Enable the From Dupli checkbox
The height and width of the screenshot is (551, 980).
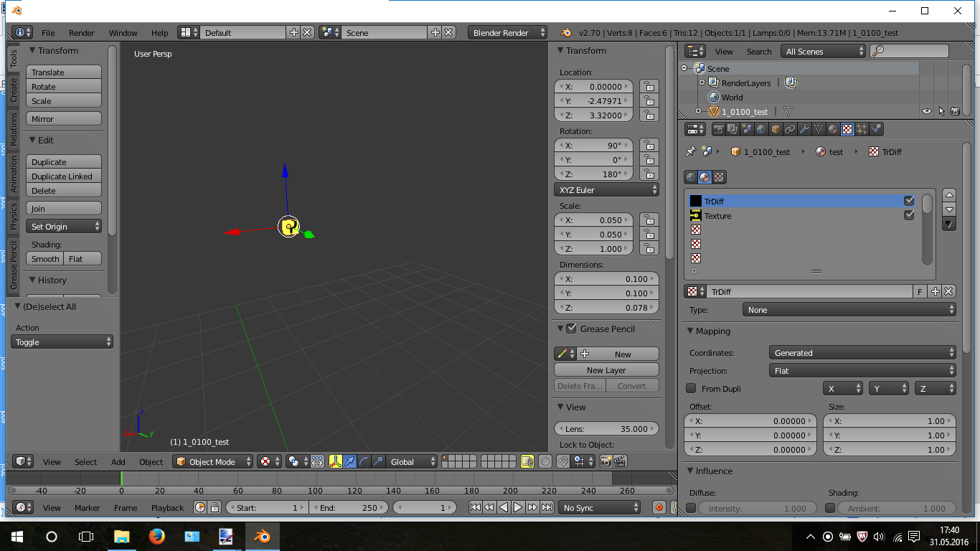(x=691, y=388)
